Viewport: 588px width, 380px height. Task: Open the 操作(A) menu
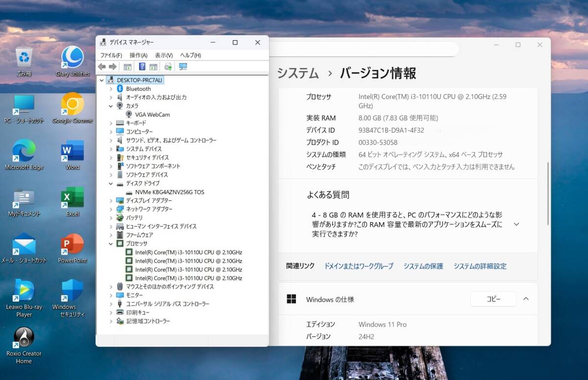pos(138,55)
